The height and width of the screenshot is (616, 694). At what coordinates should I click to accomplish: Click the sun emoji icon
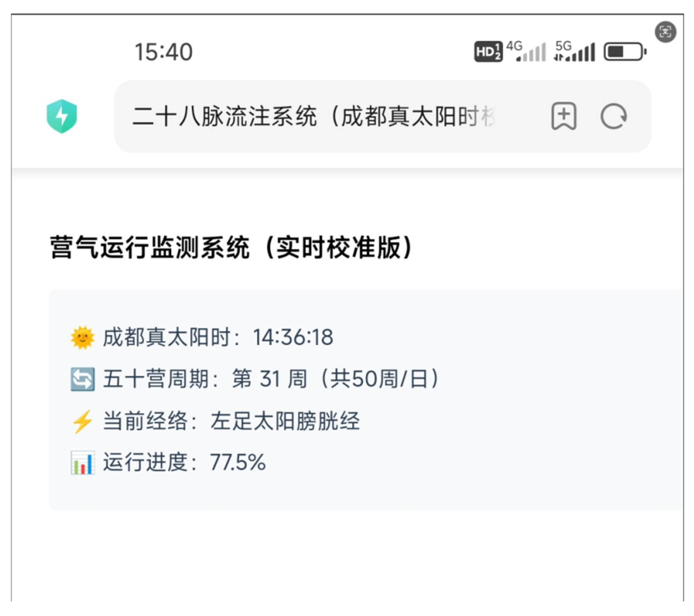click(82, 338)
